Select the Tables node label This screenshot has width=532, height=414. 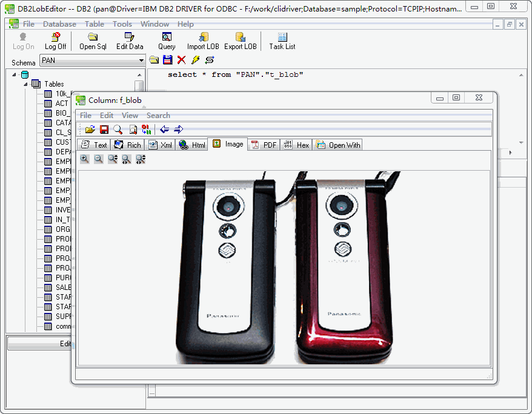54,84
